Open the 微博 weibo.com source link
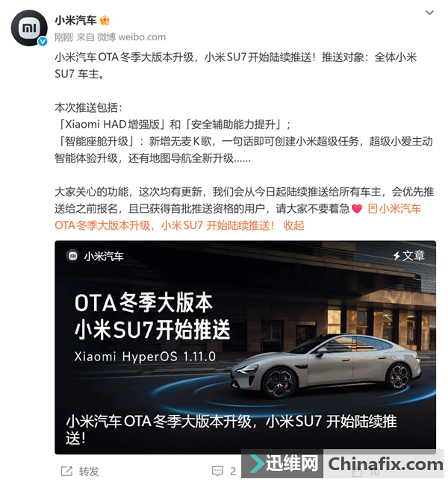This screenshot has height=482, width=448. point(131,37)
